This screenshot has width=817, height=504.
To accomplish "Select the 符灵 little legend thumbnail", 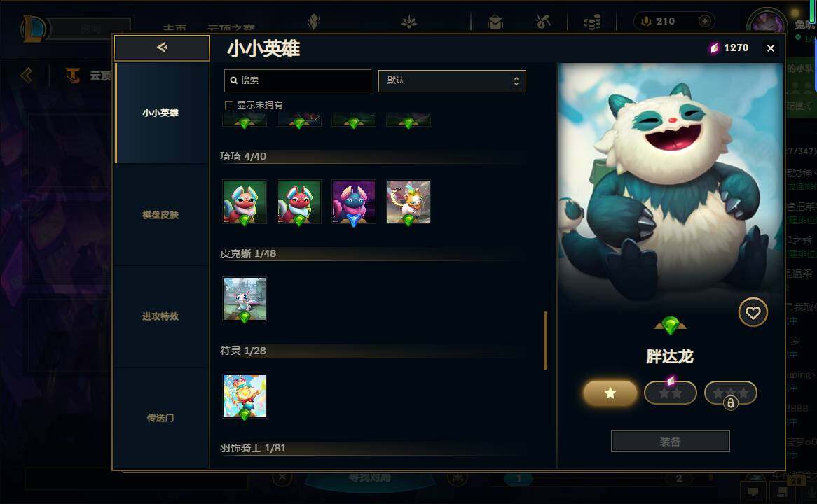I will [245, 396].
